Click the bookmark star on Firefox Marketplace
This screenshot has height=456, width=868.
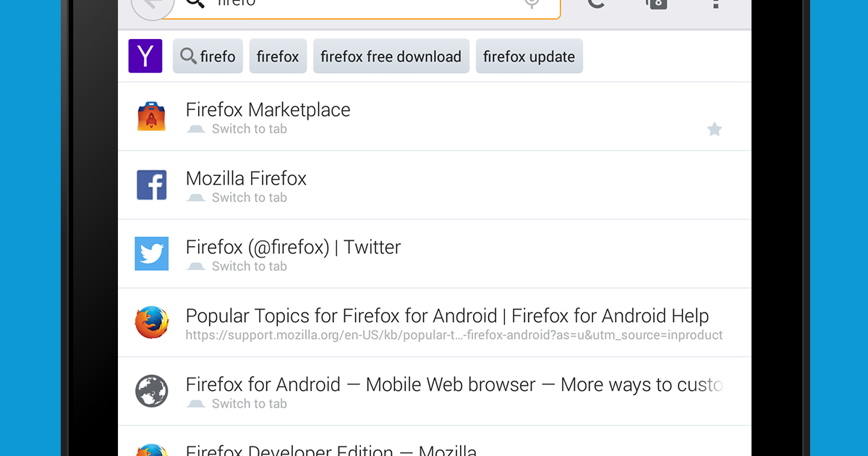point(714,130)
